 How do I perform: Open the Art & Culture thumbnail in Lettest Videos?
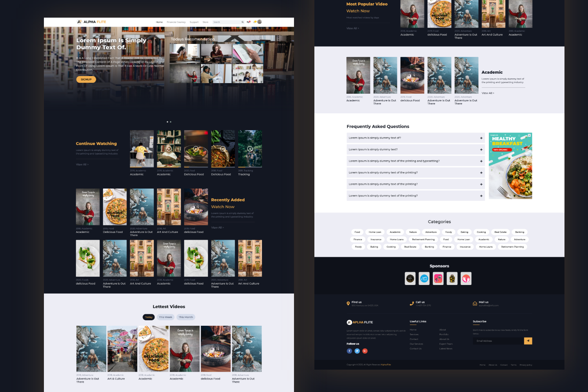pos(122,349)
